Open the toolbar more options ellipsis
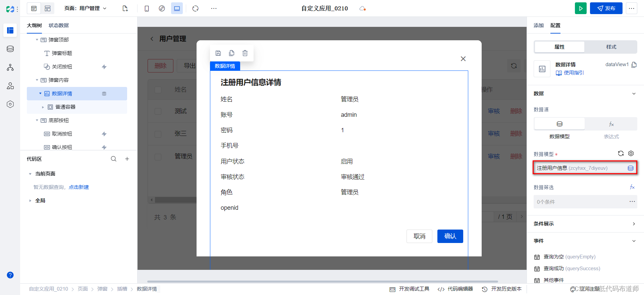This screenshot has width=644, height=295. pyautogui.click(x=214, y=8)
